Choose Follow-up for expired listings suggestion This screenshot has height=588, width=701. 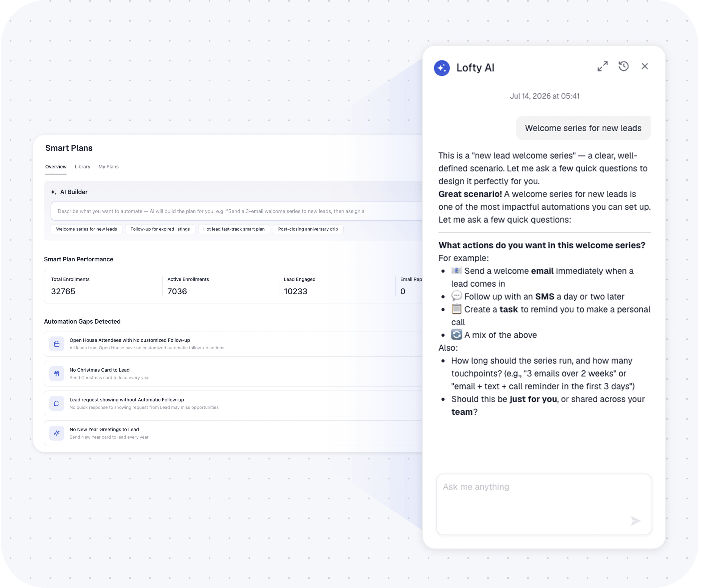(x=160, y=229)
